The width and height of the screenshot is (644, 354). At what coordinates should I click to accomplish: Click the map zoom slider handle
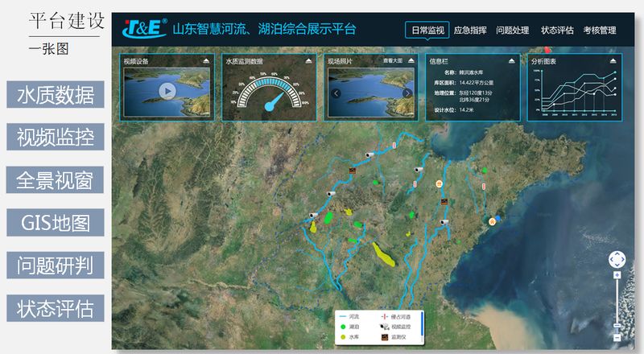tap(617, 325)
